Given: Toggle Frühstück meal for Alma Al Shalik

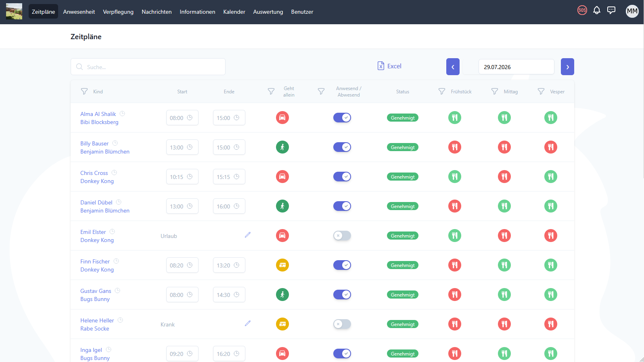Looking at the screenshot, I should 455,118.
